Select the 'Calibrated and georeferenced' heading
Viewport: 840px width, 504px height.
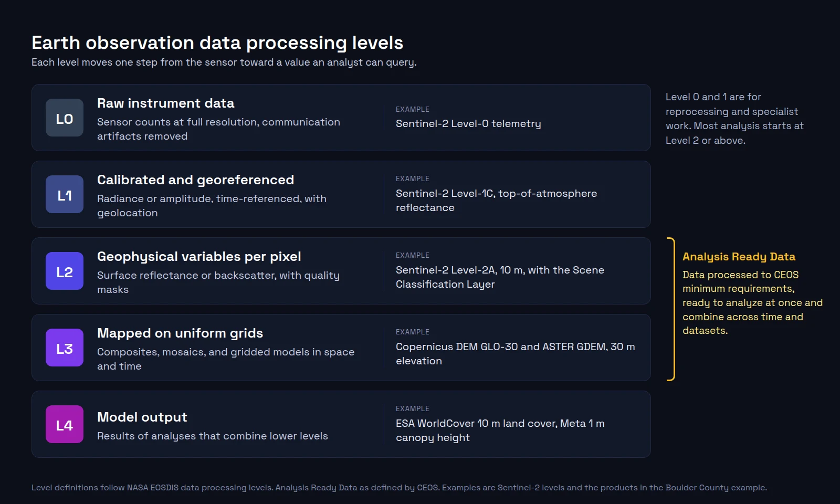[195, 180]
